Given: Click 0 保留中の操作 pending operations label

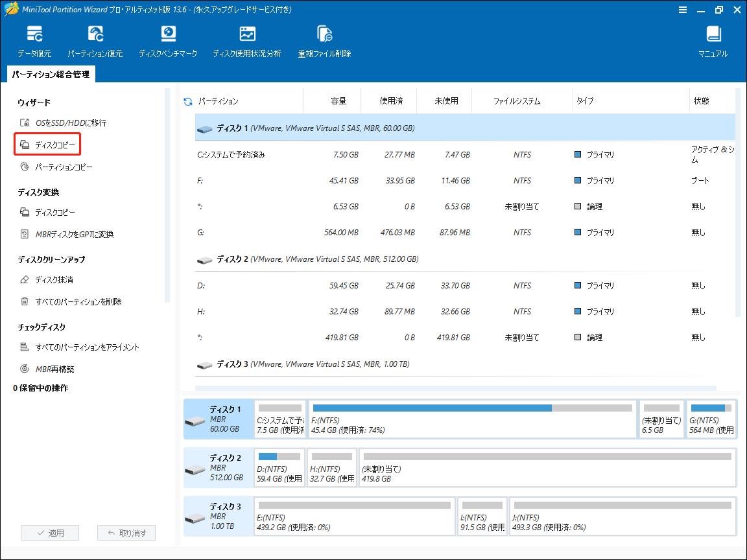Looking at the screenshot, I should 40,388.
